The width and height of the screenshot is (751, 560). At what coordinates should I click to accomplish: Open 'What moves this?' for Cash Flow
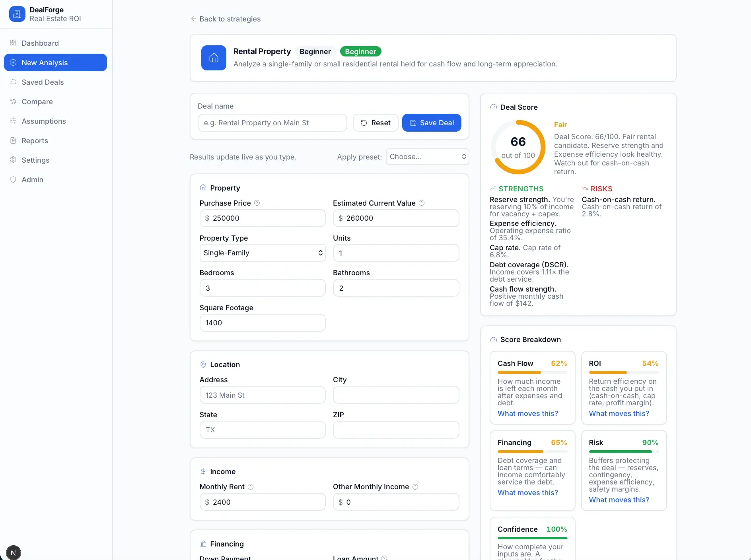tap(528, 414)
